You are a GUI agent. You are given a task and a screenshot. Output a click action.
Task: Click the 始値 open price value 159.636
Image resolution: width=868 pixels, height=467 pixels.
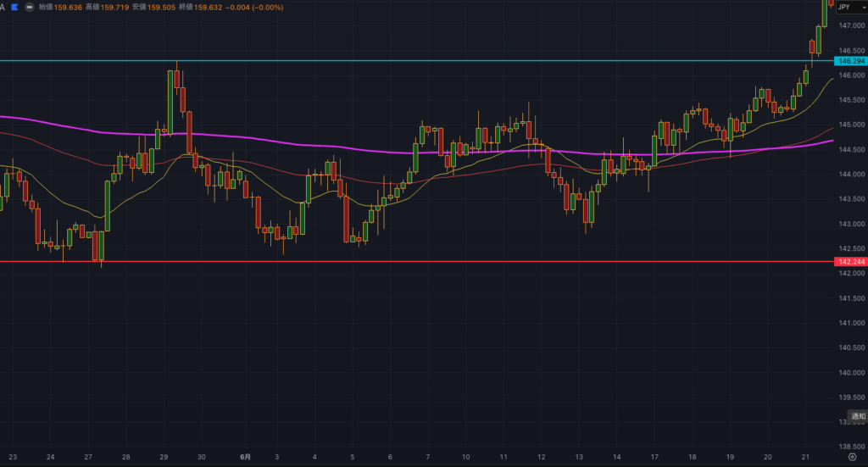tap(70, 8)
